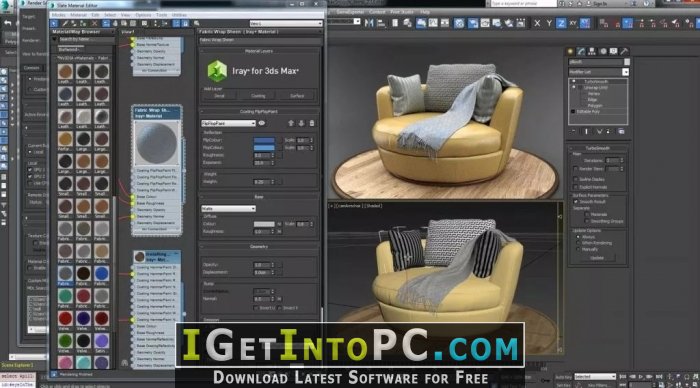
Task: Select the Z axis constraint button
Action: tap(561, 23)
